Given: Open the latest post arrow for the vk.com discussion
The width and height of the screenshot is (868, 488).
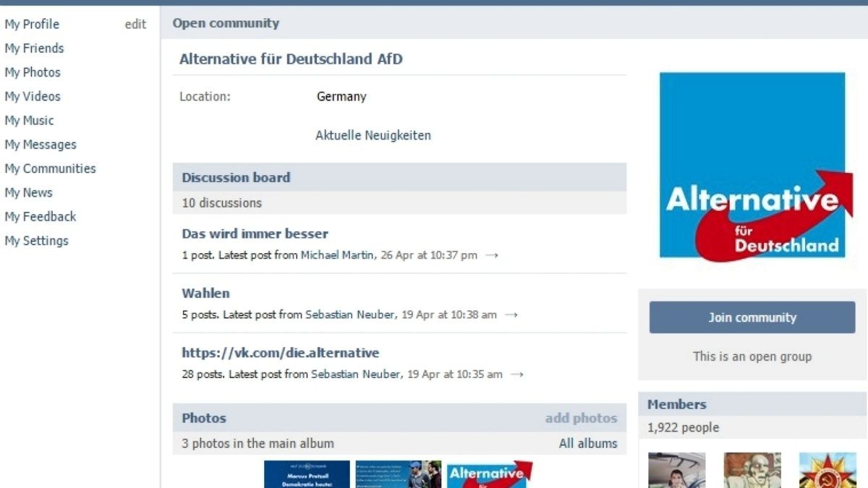Looking at the screenshot, I should coord(516,374).
